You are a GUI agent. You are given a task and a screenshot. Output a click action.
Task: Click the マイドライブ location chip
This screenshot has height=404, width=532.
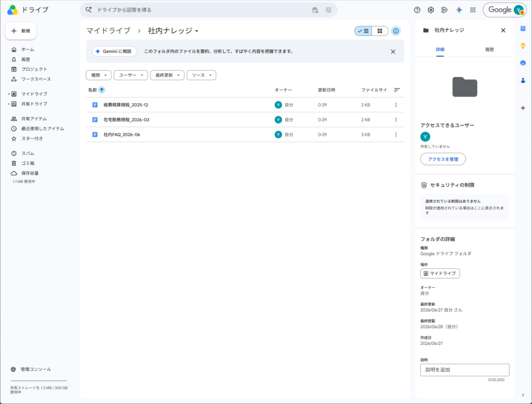click(x=440, y=274)
